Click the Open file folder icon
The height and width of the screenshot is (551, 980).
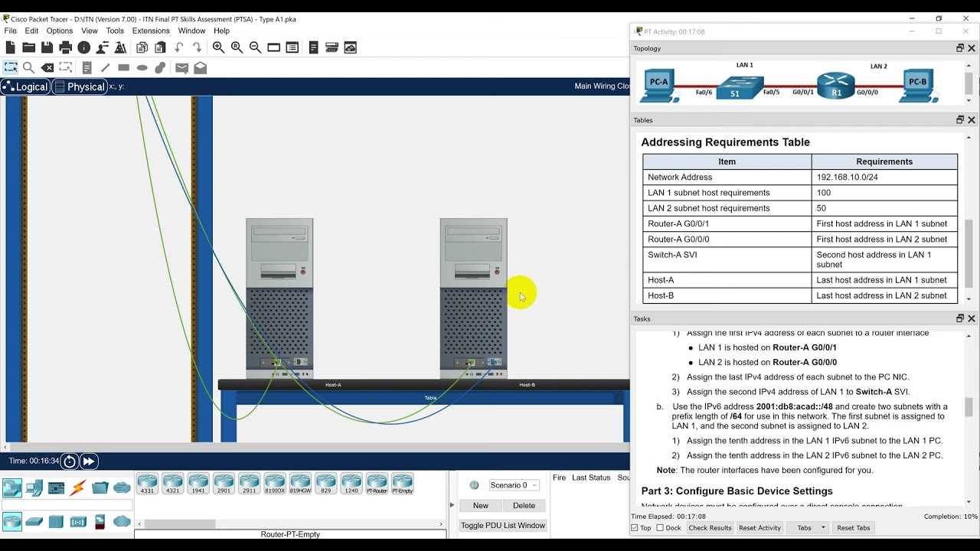29,47
